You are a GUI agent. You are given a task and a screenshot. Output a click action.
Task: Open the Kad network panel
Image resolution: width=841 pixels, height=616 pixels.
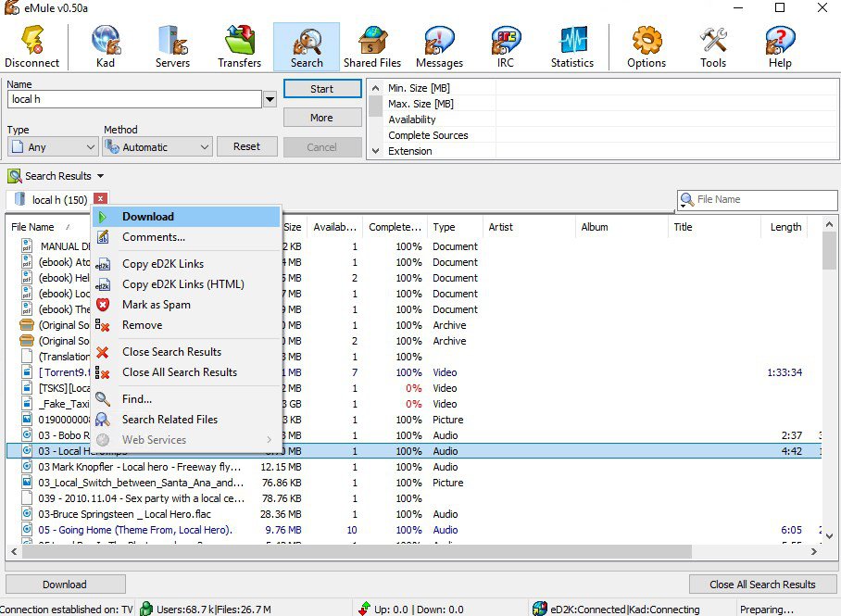pyautogui.click(x=106, y=46)
